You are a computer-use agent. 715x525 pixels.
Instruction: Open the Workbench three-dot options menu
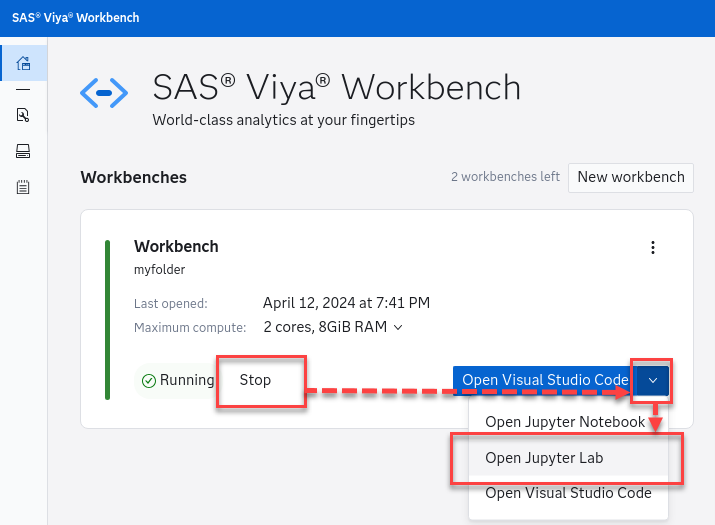[x=653, y=248]
